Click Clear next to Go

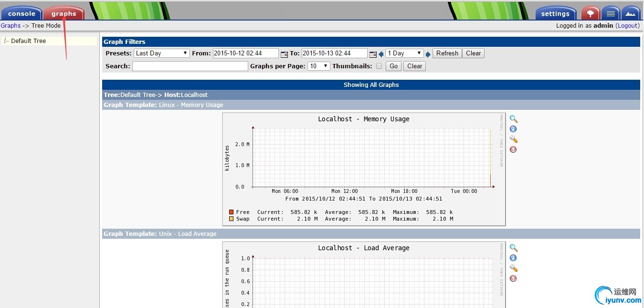coord(414,66)
